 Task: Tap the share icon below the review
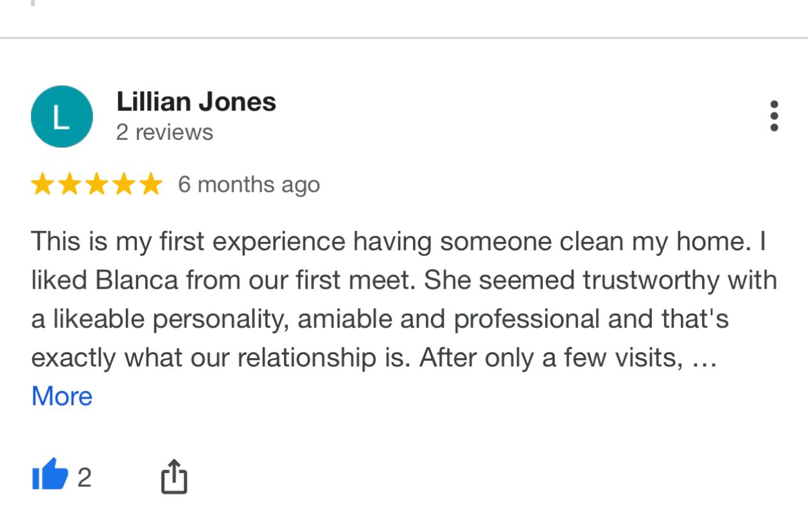pos(174,477)
